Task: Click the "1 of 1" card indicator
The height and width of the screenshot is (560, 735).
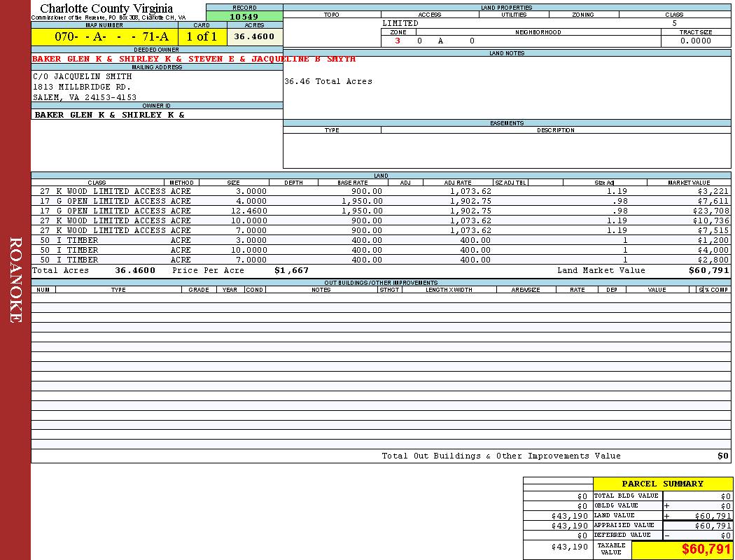Action: [x=202, y=36]
